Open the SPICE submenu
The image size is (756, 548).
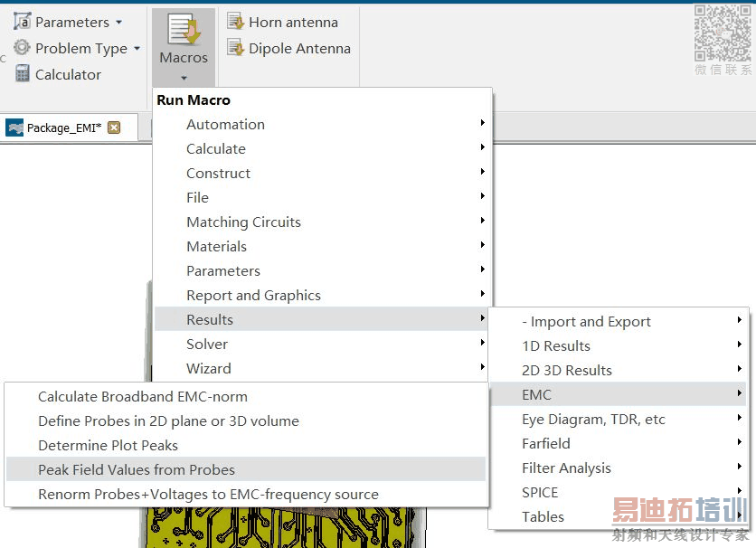click(619, 493)
